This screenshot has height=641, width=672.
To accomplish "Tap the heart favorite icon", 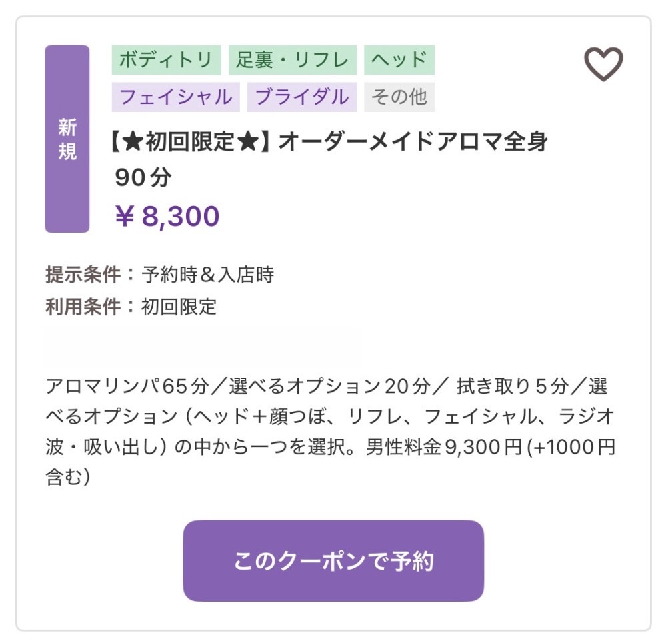I will (603, 64).
